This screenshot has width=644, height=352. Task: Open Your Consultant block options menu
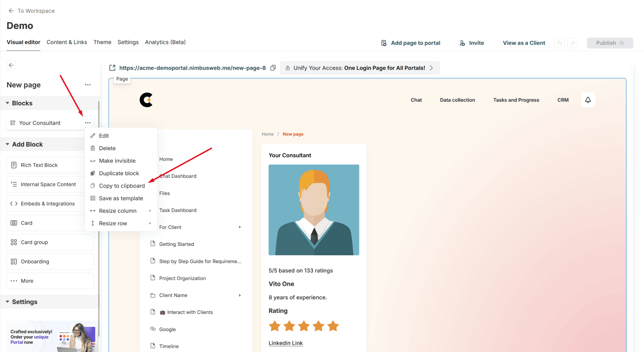point(87,123)
